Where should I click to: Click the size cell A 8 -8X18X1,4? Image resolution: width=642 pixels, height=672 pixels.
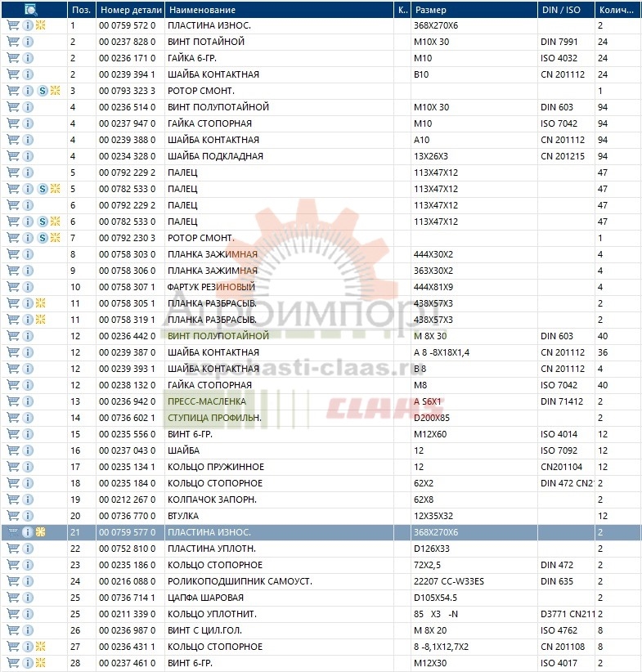click(x=442, y=352)
